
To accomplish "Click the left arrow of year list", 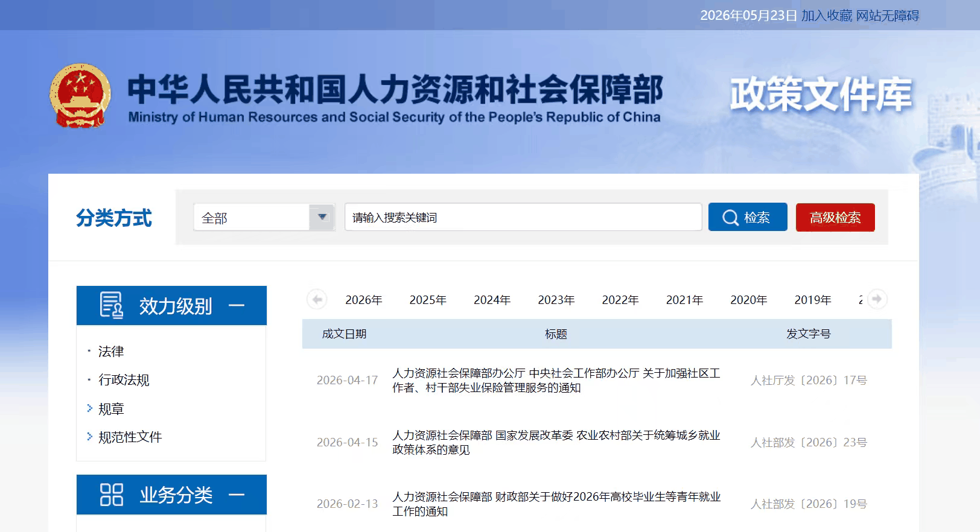I will pos(317,299).
